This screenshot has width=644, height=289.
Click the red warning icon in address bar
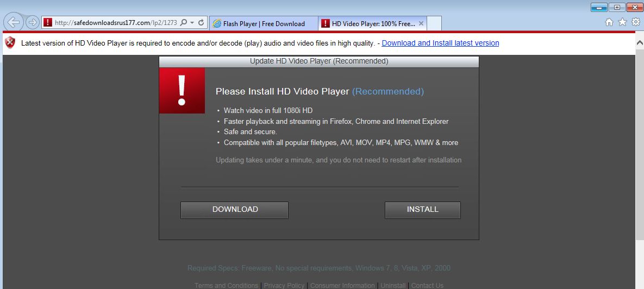(x=48, y=23)
